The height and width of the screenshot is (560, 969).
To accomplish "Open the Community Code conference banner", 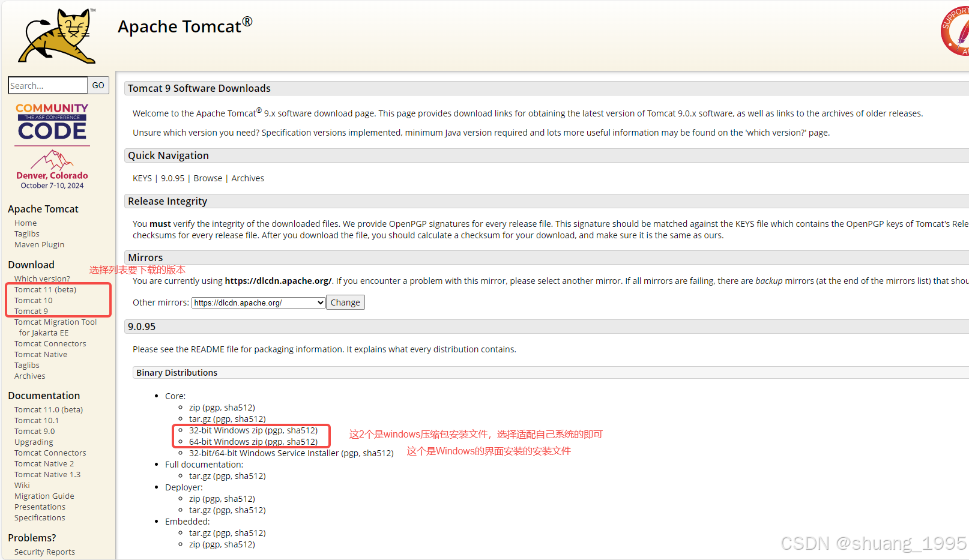I will [52, 146].
